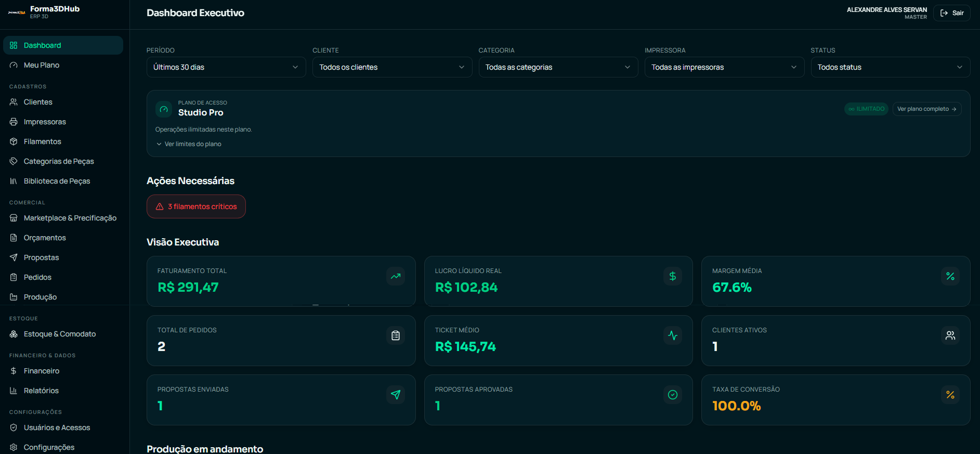Click the Estoque & Comodato boxes icon

tap(14, 334)
